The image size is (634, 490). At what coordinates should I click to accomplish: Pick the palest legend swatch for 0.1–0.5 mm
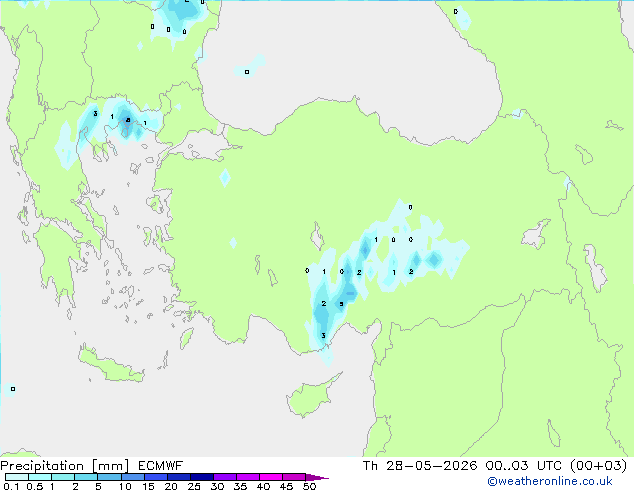pos(17,477)
